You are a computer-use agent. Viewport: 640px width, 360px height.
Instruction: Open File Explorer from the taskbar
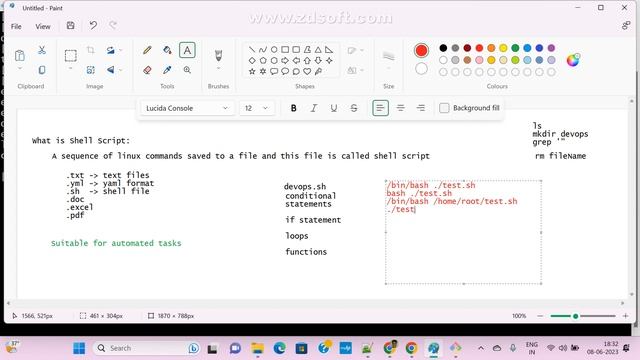tap(257, 348)
